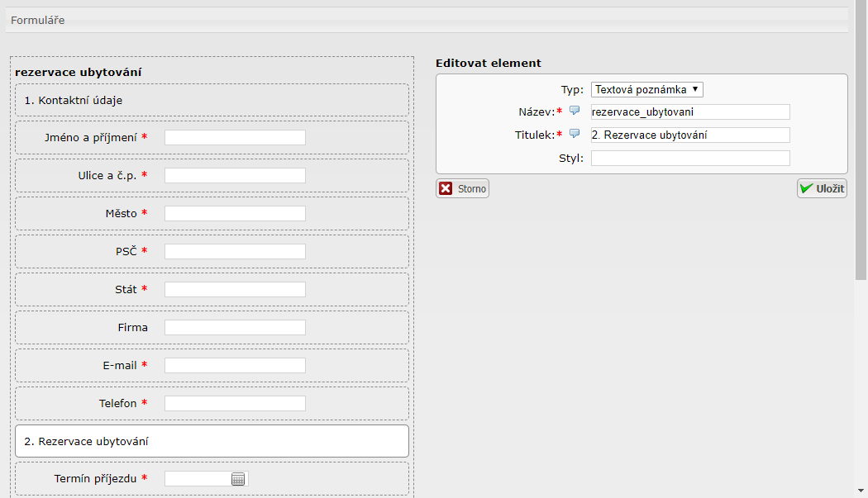Select the '2. Rezervace ubytování' form element
The image size is (868, 498).
[x=212, y=441]
